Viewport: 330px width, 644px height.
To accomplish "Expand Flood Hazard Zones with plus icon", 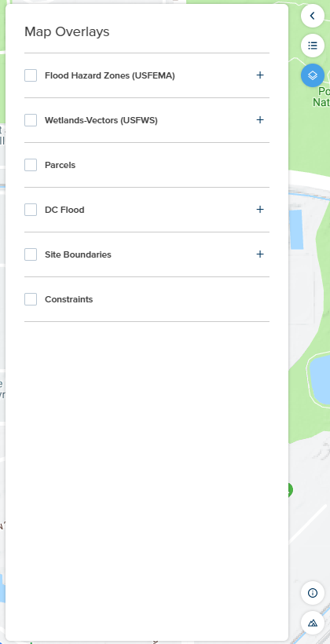I will (260, 75).
